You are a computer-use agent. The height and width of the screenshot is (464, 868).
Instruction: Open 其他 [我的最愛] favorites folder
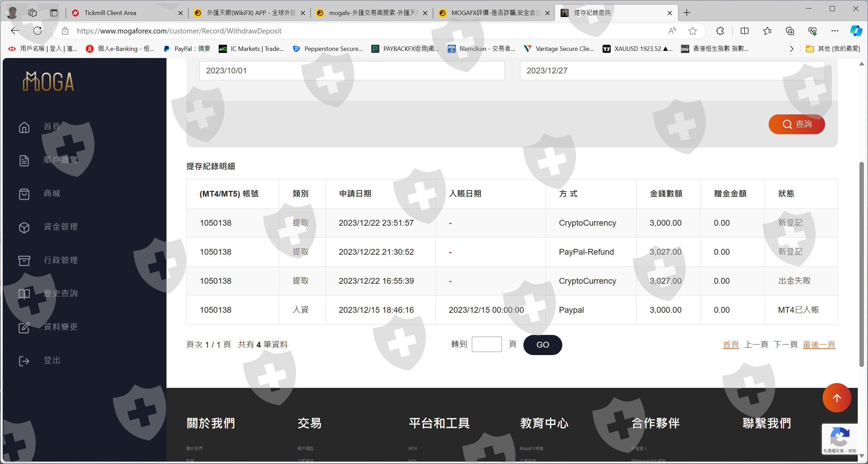point(833,49)
